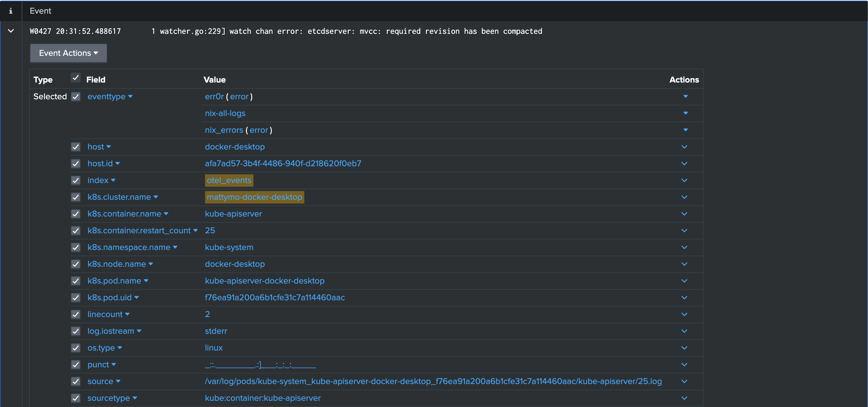Open the host field dropdown
The width and height of the screenshot is (868, 407).
tap(108, 147)
